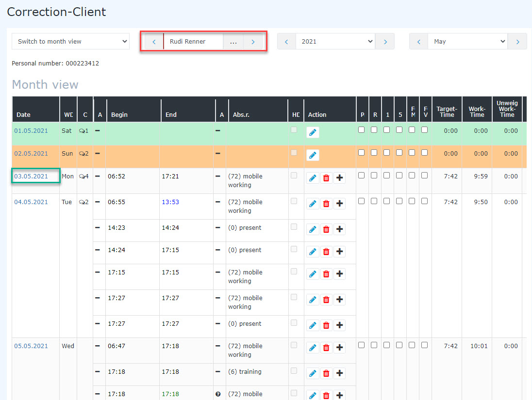Open the 04.05.2021 date link
Screen dimensions: 532x400
[x=31, y=202]
